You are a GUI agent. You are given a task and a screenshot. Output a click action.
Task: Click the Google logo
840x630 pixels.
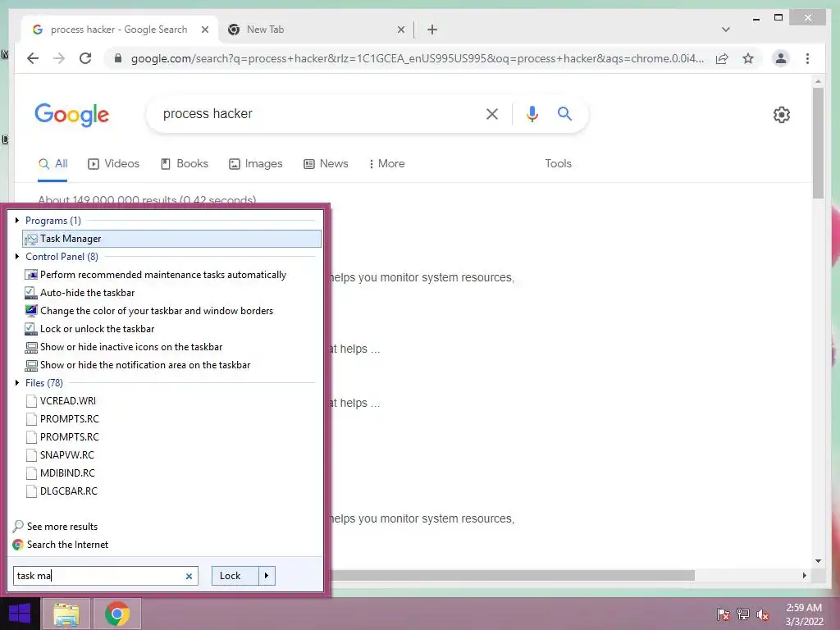72,115
